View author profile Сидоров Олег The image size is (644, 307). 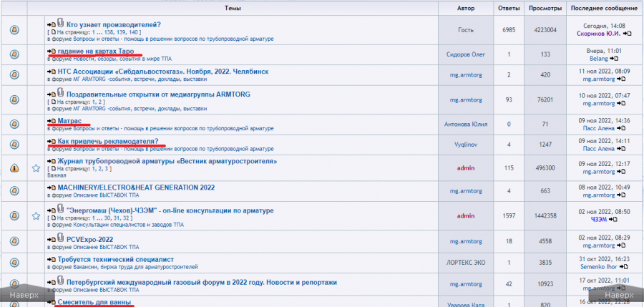tap(465, 54)
